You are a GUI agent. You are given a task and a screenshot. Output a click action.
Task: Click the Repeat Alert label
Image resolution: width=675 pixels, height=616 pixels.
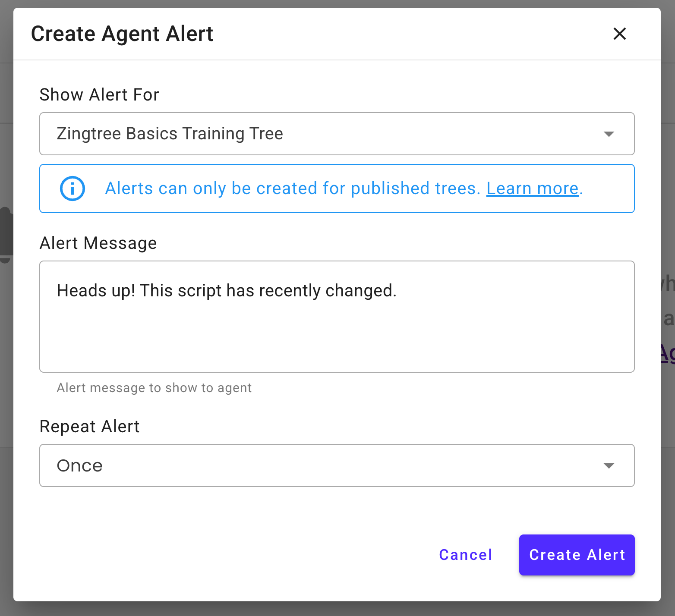coord(89,426)
